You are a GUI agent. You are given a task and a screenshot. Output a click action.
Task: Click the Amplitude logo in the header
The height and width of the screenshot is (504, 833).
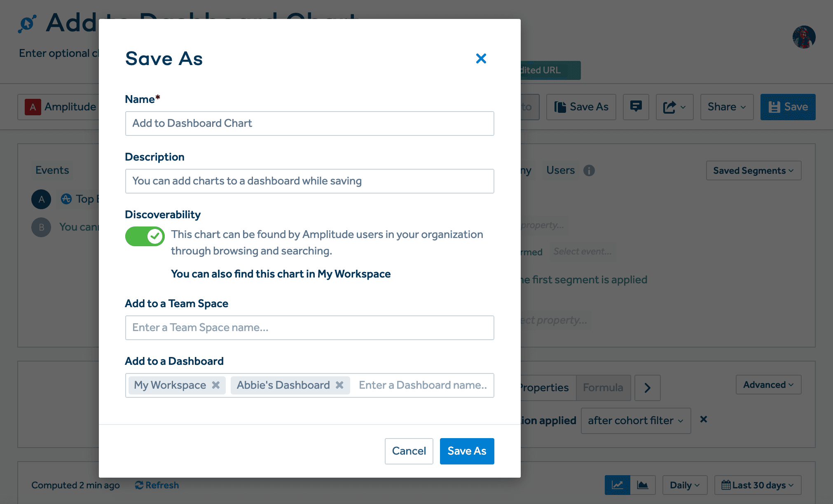(27, 23)
